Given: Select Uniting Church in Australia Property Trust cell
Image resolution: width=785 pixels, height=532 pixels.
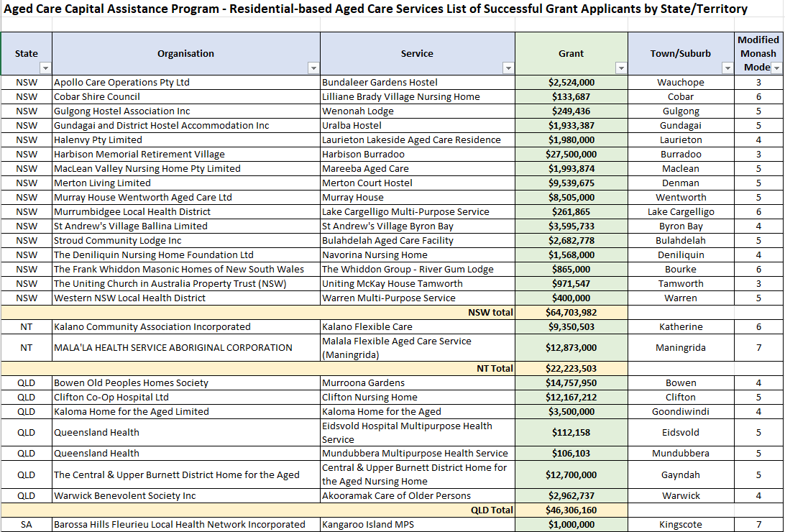Looking at the screenshot, I should (x=185, y=283).
